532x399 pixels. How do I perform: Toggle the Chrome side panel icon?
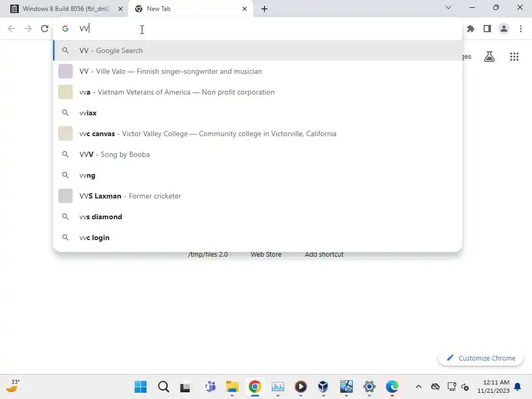(x=487, y=29)
